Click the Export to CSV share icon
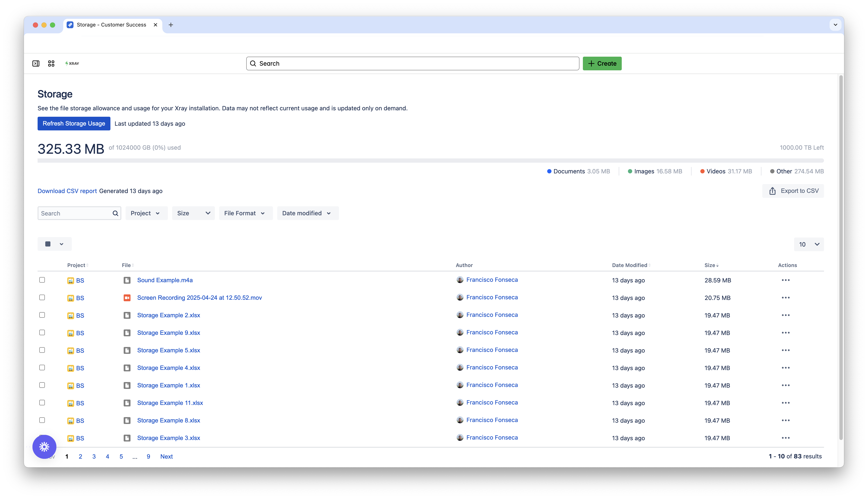This screenshot has height=499, width=868. coord(772,191)
